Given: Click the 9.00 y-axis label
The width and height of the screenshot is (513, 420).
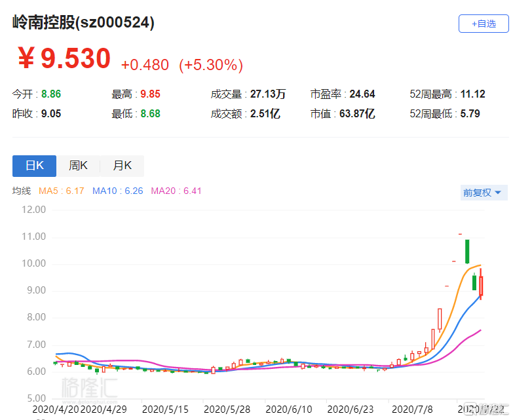Looking at the screenshot, I should pos(36,290).
